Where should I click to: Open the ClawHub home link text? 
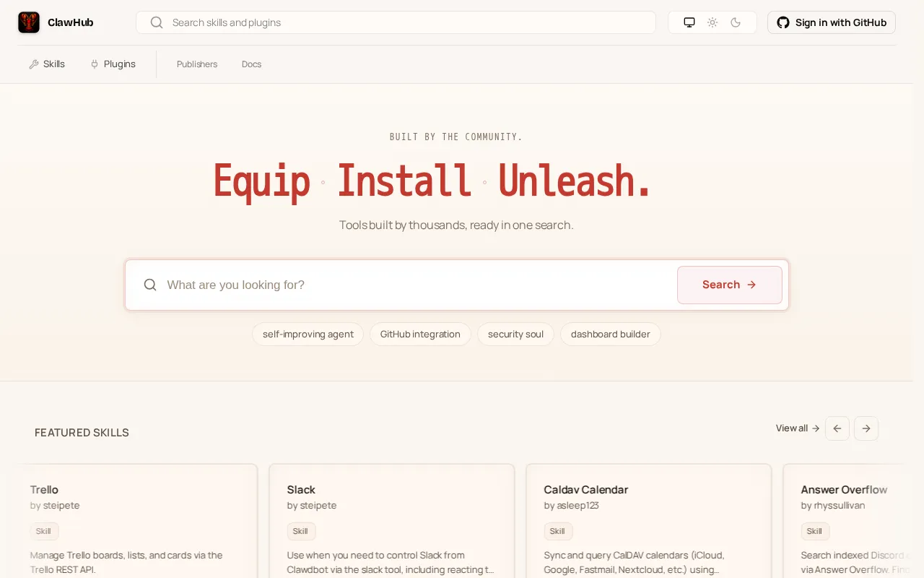click(71, 22)
